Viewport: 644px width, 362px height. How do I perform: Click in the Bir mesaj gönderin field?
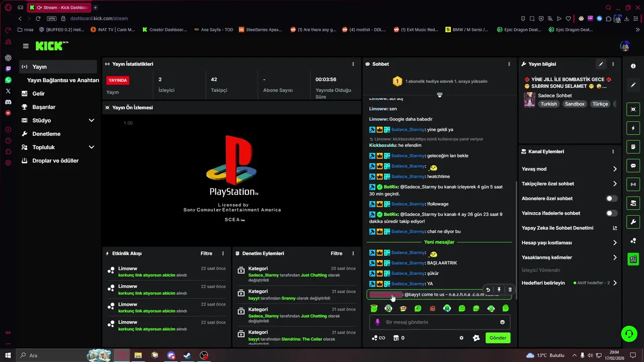(x=440, y=322)
